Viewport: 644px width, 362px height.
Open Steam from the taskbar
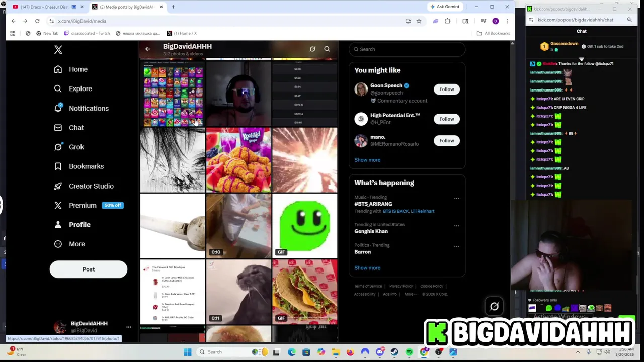pos(394,352)
